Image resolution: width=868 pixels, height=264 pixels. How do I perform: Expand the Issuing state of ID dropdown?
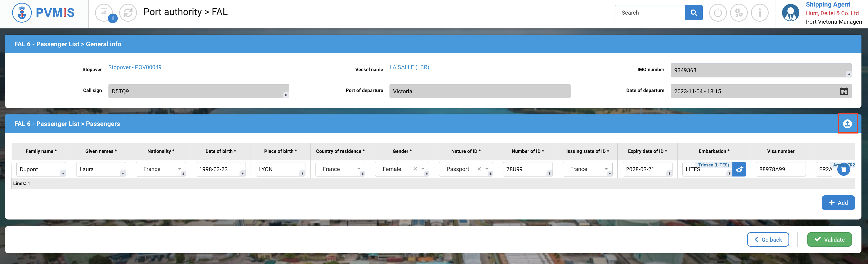(606, 169)
